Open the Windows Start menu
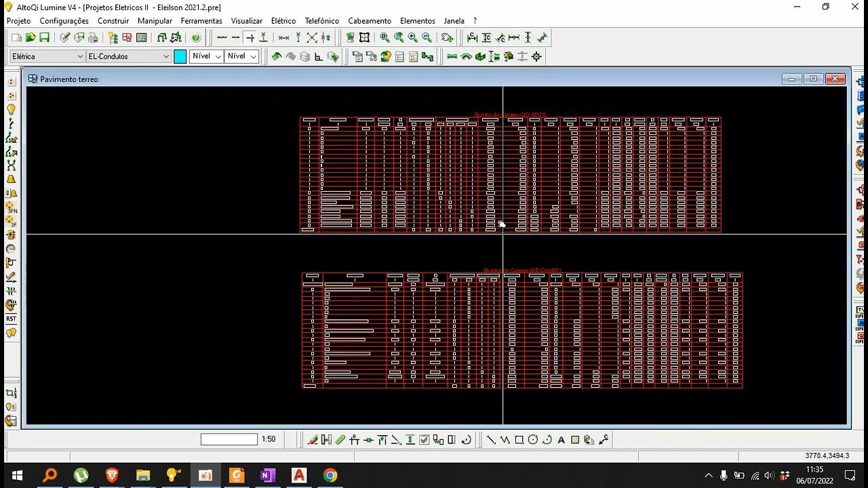Screen dimensions: 868x488 [x=17, y=475]
